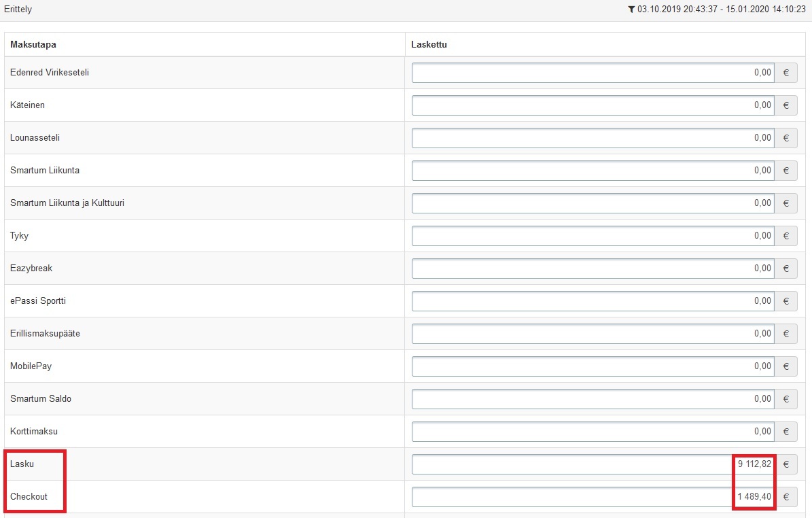
Task: Click the filter icon beside date range
Action: (632, 10)
